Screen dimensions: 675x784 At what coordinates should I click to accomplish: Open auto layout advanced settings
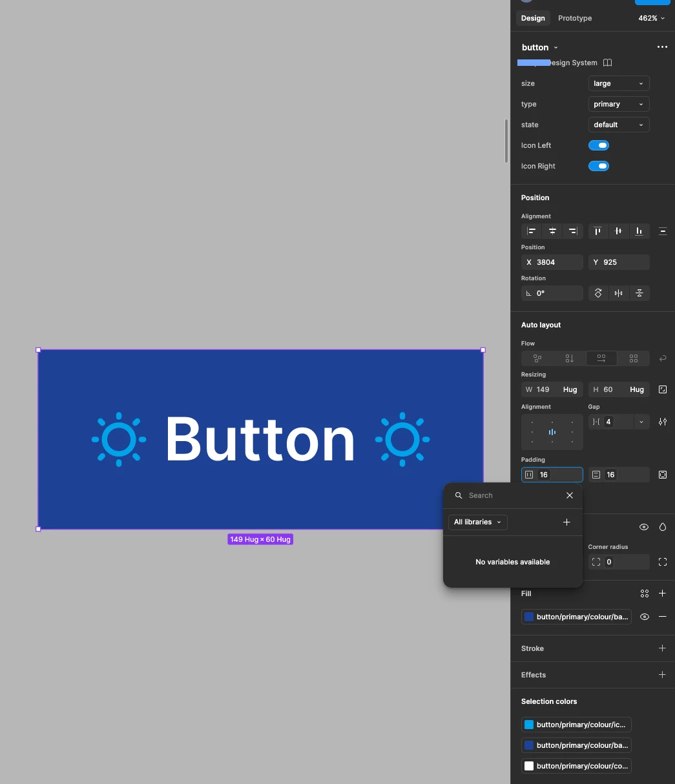[663, 422]
